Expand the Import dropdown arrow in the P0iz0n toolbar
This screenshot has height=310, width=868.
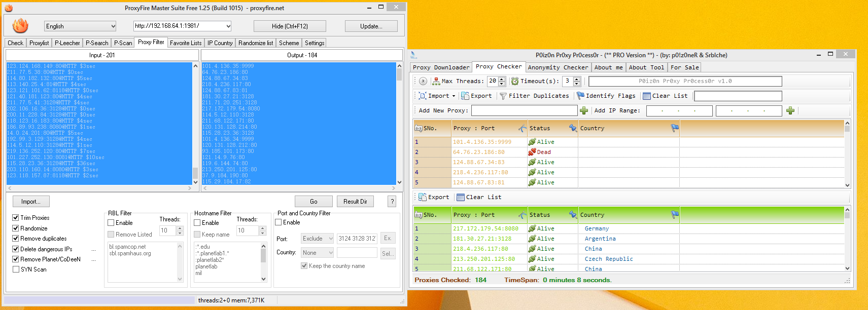click(x=454, y=96)
